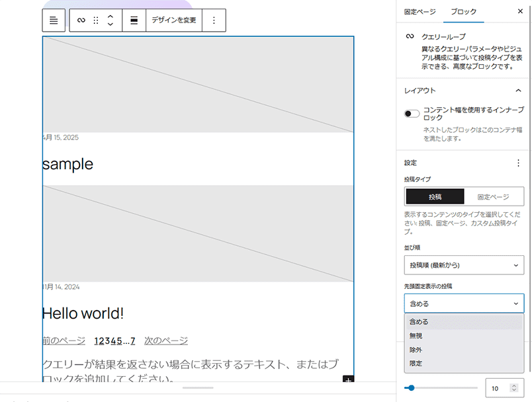Move block down with the down arrow

coord(111,25)
